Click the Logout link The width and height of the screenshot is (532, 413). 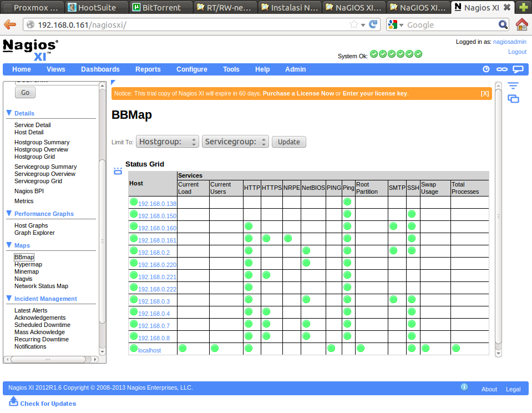click(x=517, y=52)
